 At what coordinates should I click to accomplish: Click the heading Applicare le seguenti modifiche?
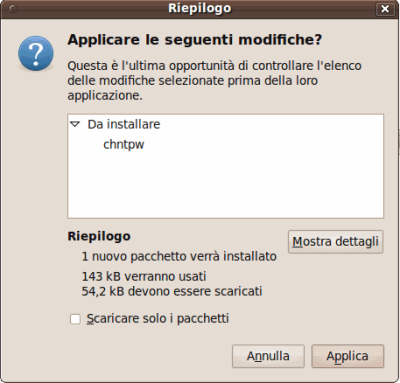click(x=195, y=40)
